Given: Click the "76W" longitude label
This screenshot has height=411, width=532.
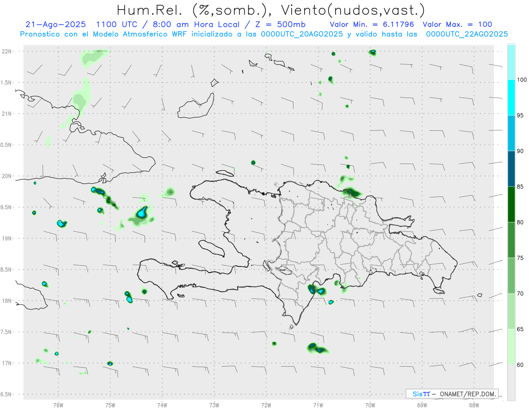Looking at the screenshot, I should pos(59,405).
